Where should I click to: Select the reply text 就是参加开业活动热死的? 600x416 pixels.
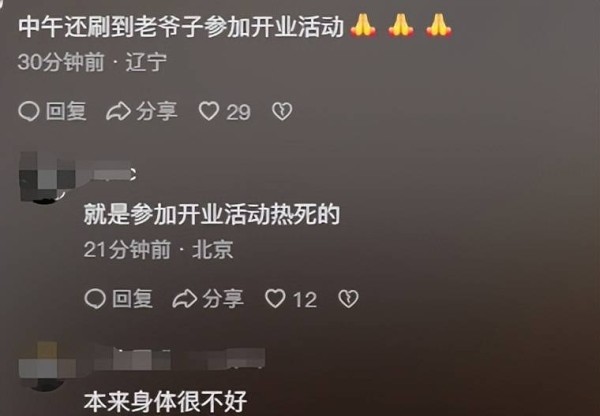pos(212,214)
